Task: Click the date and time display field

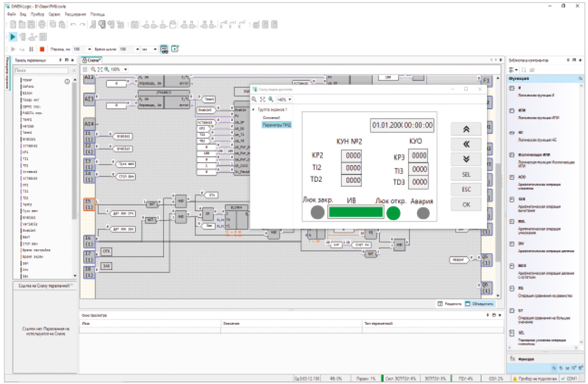Action: point(402,125)
